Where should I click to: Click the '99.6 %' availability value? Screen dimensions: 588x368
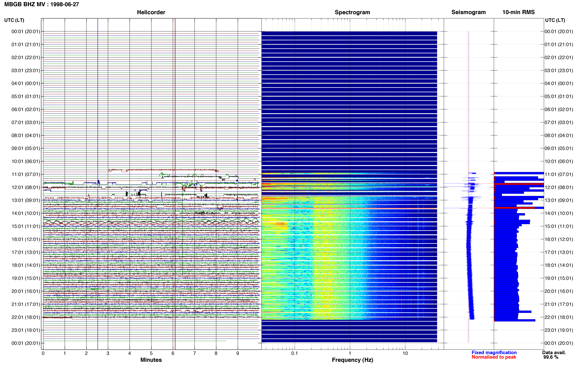pyautogui.click(x=551, y=357)
